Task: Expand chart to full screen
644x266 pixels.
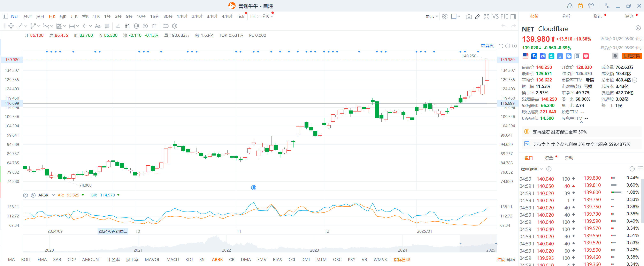Action: click(x=486, y=16)
